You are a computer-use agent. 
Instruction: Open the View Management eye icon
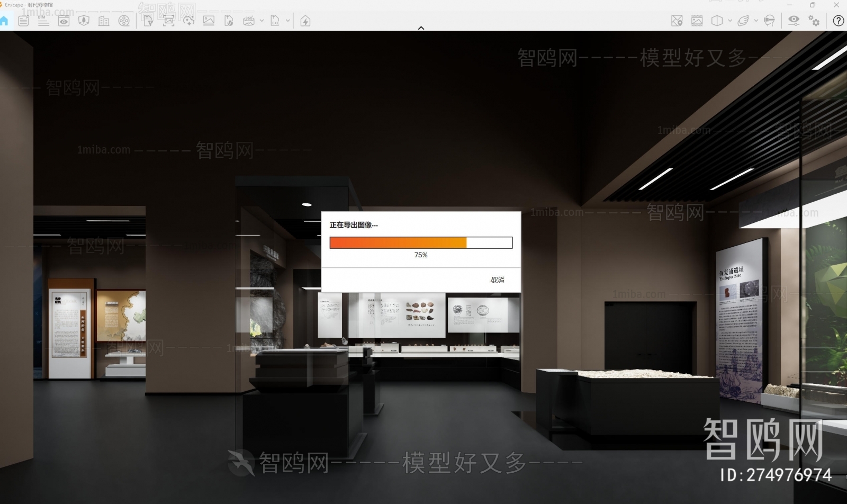pos(64,21)
